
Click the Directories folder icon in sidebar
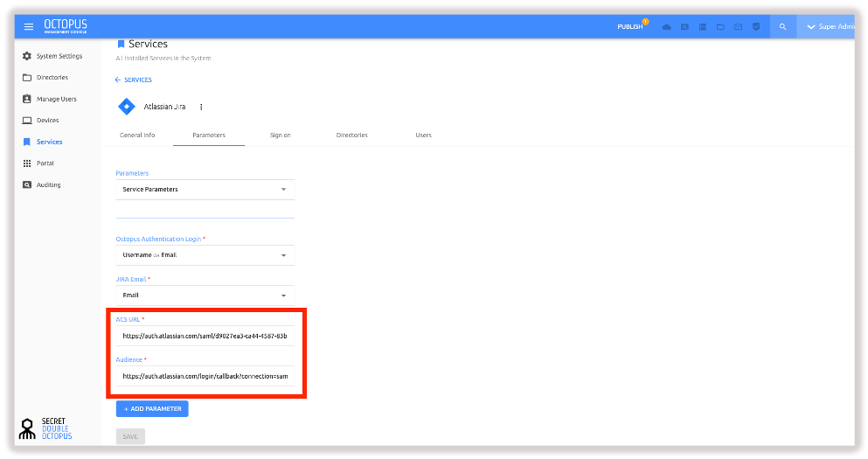pyautogui.click(x=26, y=78)
